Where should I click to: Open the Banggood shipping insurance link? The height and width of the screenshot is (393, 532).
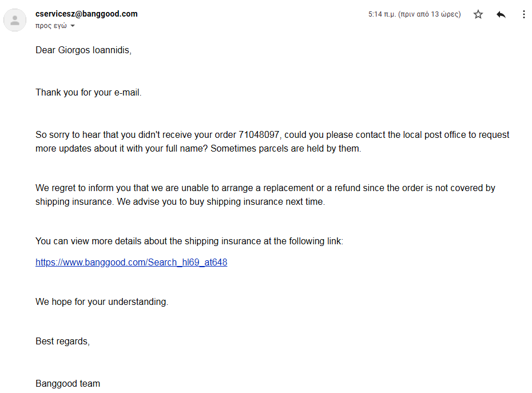(x=131, y=263)
